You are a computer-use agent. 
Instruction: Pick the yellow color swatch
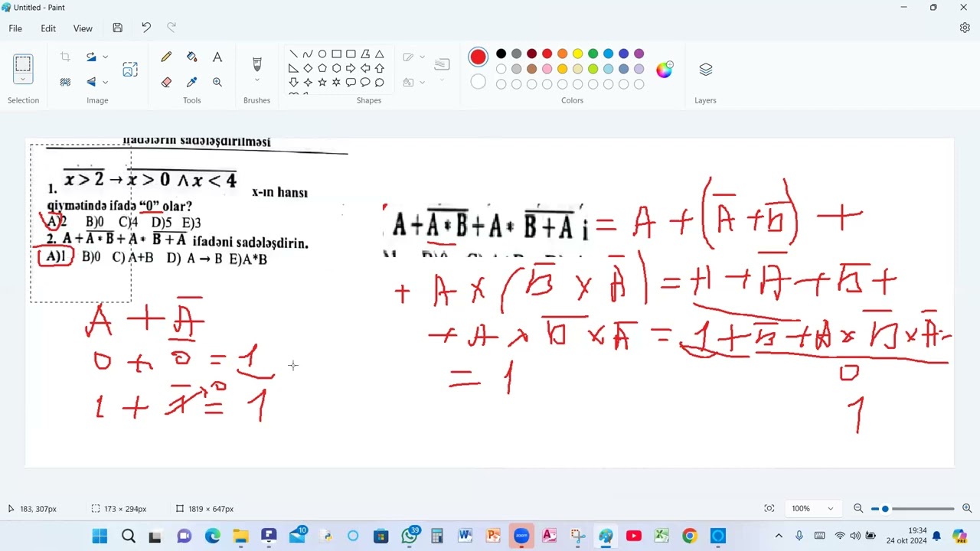[577, 54]
